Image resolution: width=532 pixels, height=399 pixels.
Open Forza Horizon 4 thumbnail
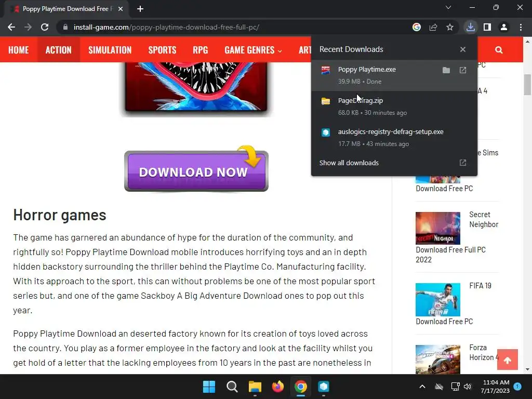pyautogui.click(x=437, y=360)
